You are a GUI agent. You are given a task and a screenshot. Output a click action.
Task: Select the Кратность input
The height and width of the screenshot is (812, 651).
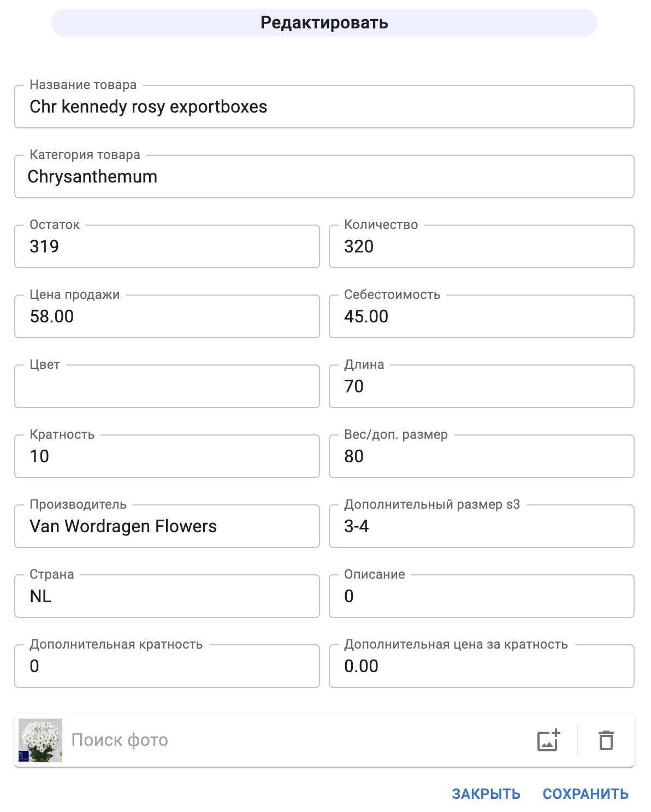coord(167,457)
